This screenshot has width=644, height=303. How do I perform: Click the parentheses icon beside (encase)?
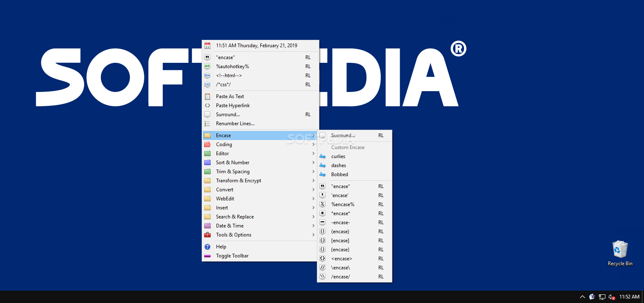tap(323, 232)
